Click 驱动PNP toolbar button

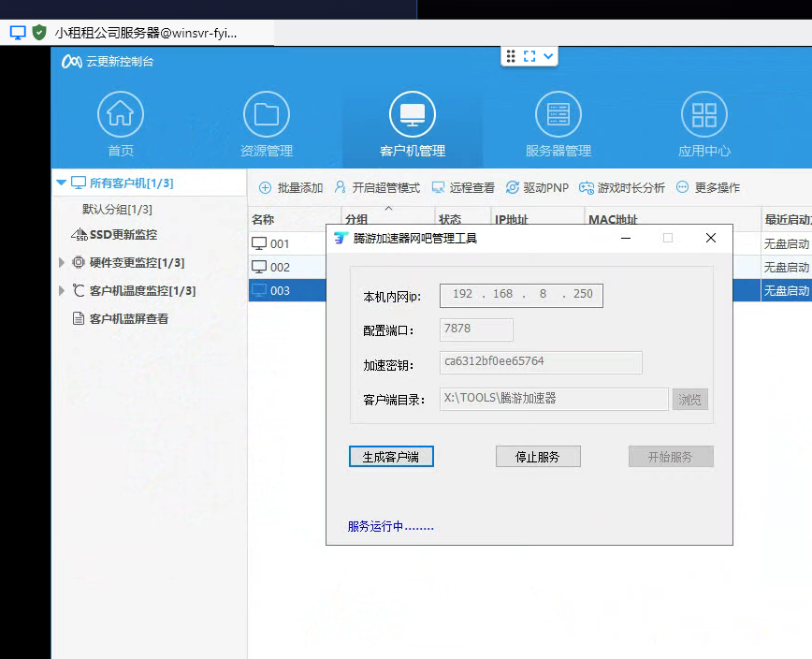(537, 187)
